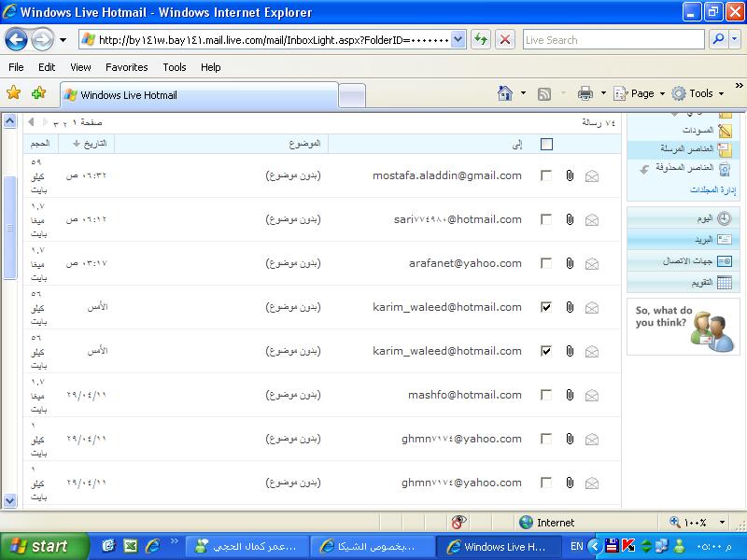Click the browser Forward arrow

pyautogui.click(x=42, y=39)
